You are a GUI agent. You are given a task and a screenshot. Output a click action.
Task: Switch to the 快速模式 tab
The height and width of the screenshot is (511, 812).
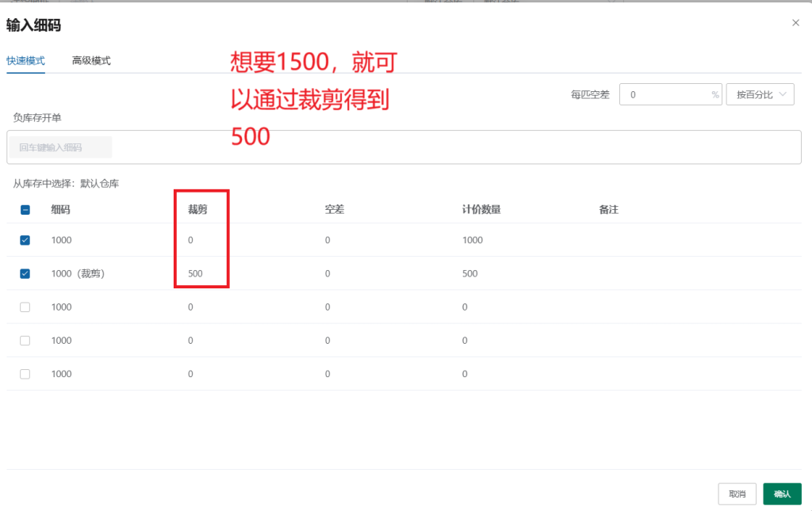25,61
